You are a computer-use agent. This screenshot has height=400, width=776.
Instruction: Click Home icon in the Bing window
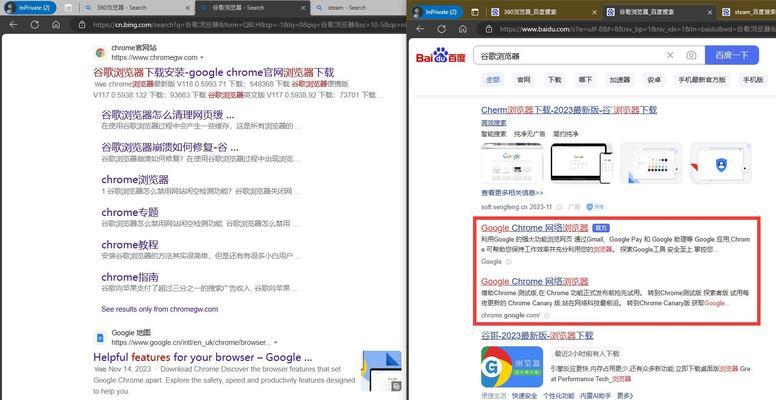[56, 24]
